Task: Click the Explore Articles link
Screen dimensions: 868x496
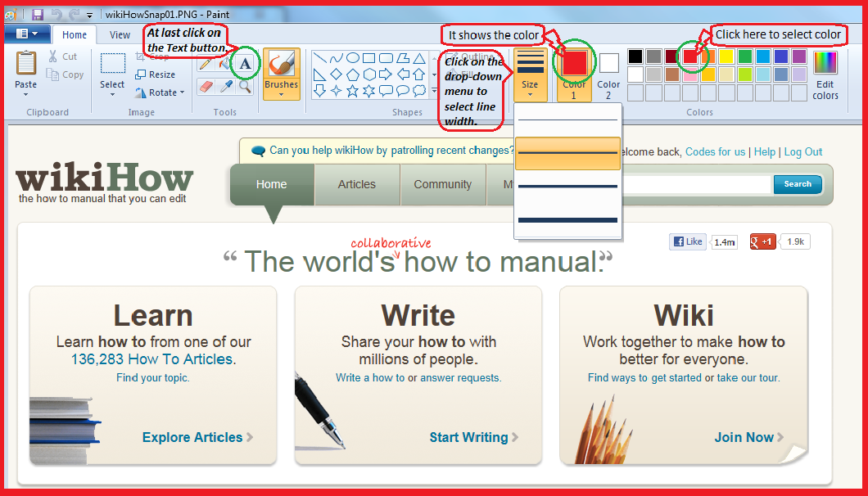Action: 197,437
